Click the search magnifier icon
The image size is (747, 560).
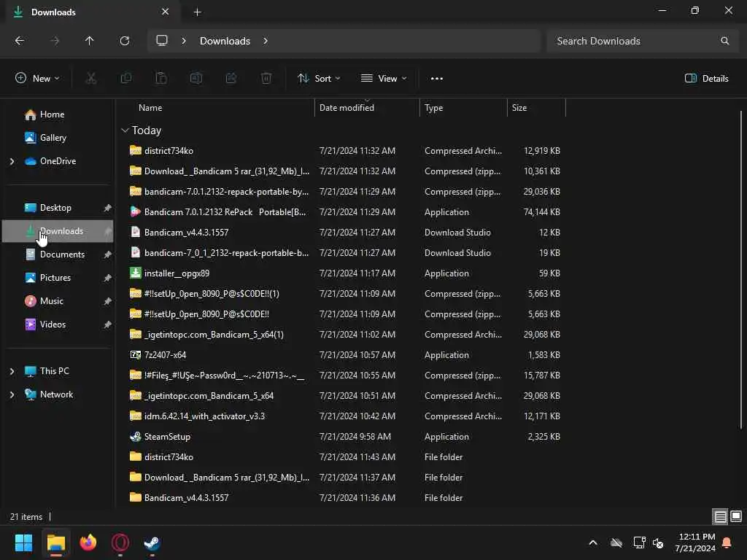point(724,41)
